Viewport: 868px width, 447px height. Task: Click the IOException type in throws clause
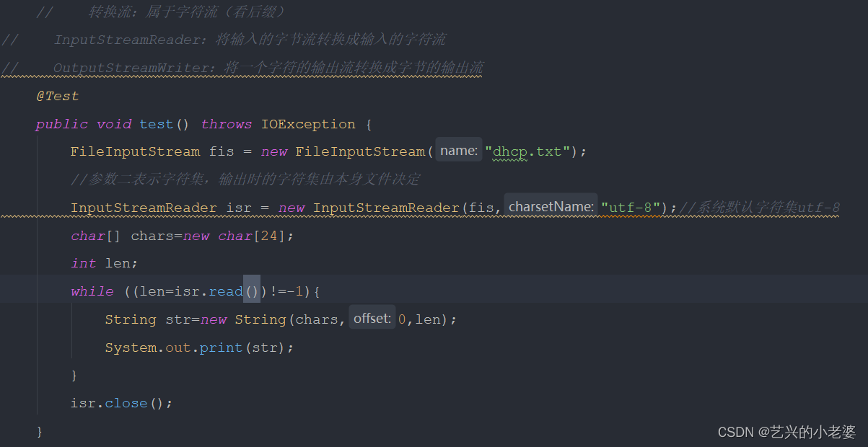[307, 123]
